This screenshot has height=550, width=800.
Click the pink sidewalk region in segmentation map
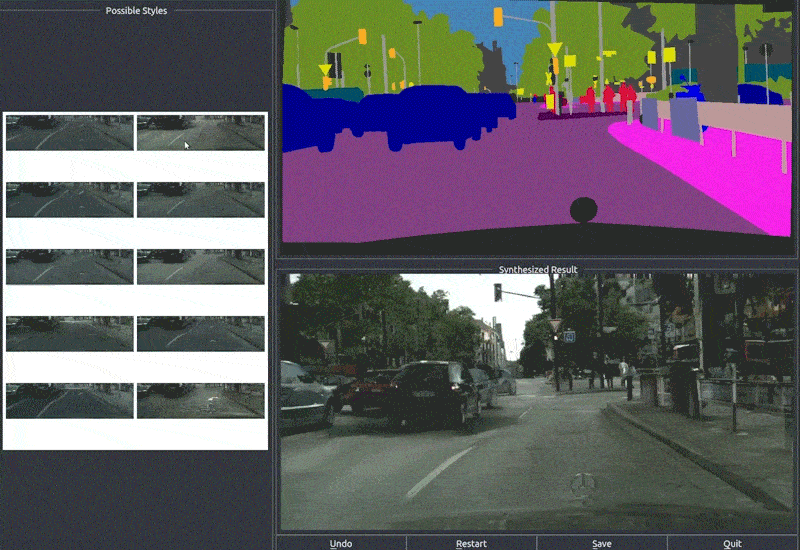[714, 168]
